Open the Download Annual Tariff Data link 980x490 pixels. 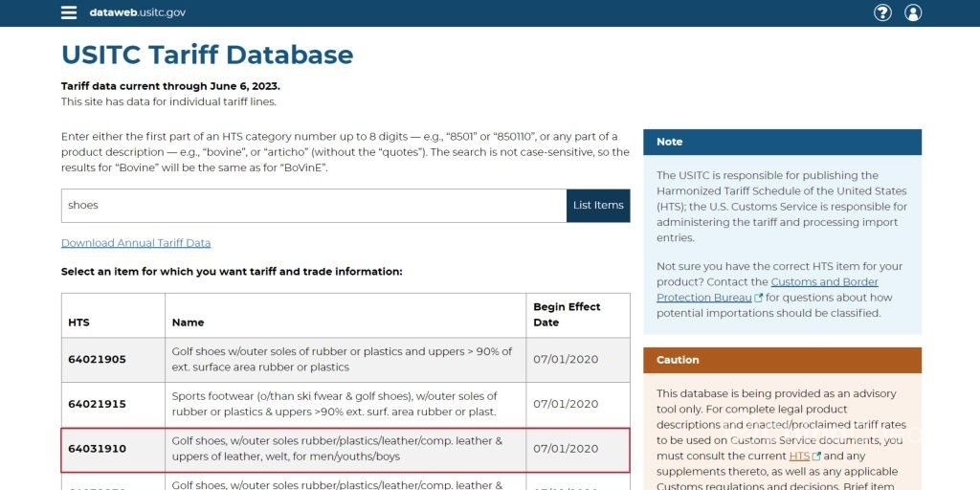136,243
